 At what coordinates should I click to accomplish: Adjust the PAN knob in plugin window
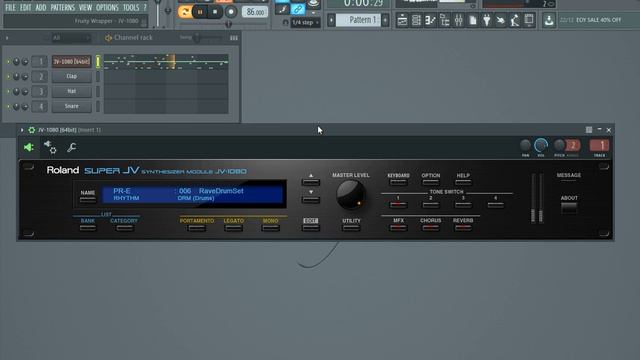(x=525, y=145)
